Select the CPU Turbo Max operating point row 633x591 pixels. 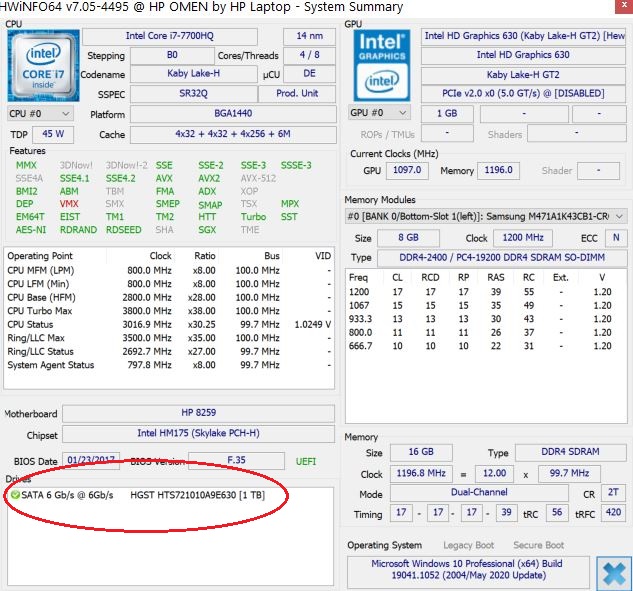[x=169, y=311]
